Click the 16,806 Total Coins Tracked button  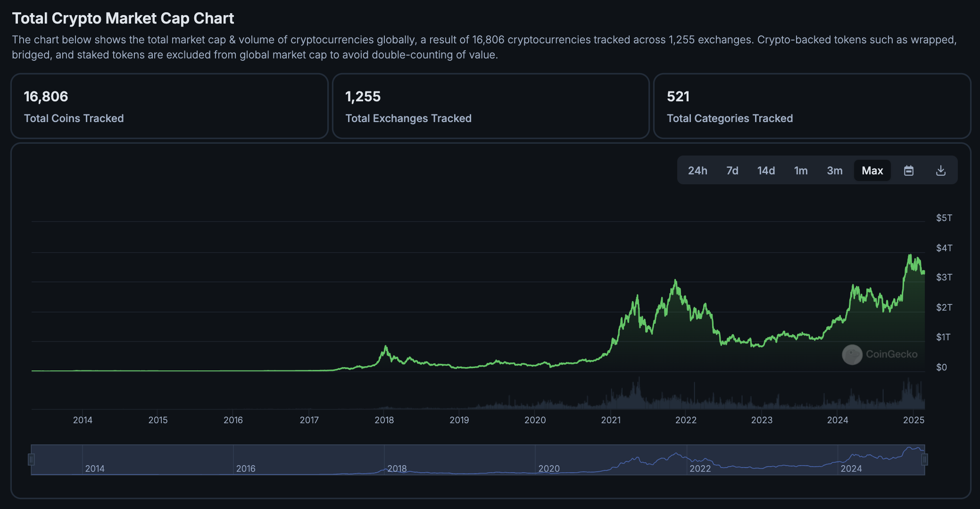tap(169, 106)
